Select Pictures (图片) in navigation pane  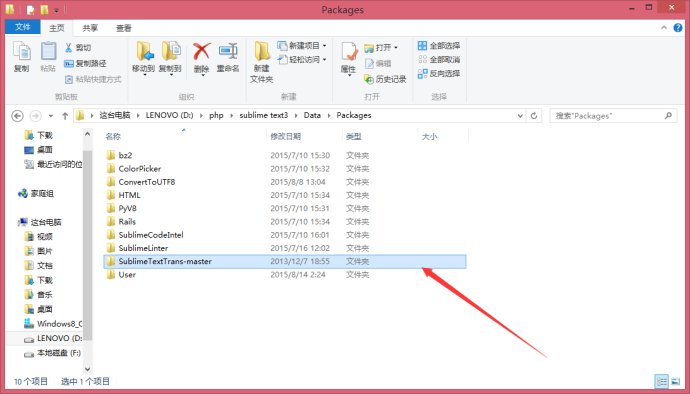(x=38, y=251)
